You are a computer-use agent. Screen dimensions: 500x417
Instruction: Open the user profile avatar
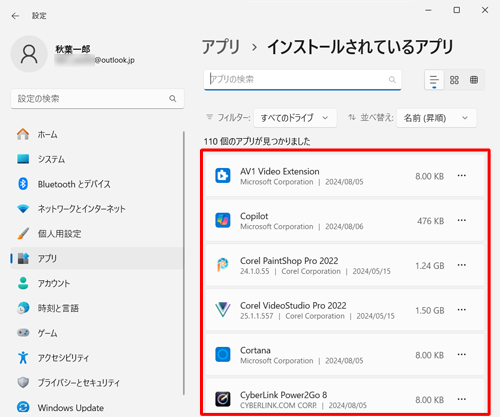[29, 54]
